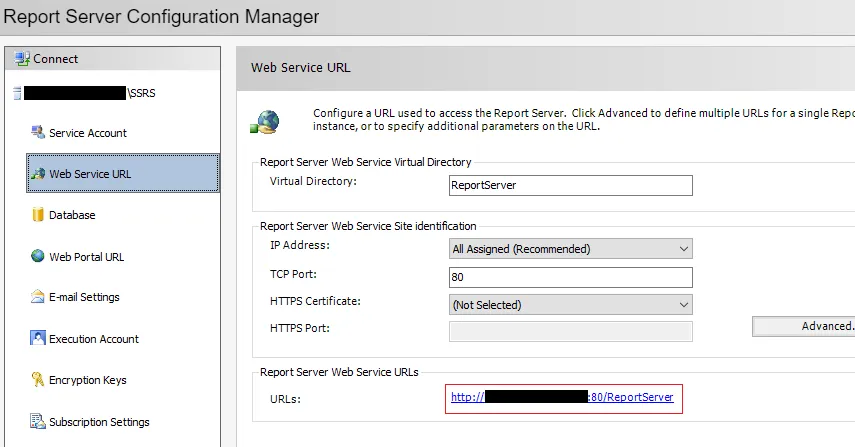The width and height of the screenshot is (855, 447).
Task: Click the Subscription Settings icon
Action: tap(39, 422)
